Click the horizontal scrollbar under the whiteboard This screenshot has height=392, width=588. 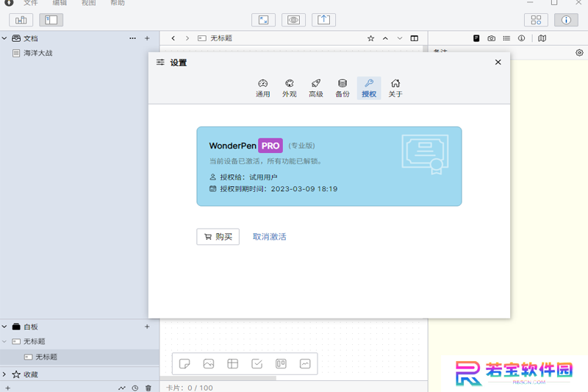pyautogui.click(x=218, y=378)
